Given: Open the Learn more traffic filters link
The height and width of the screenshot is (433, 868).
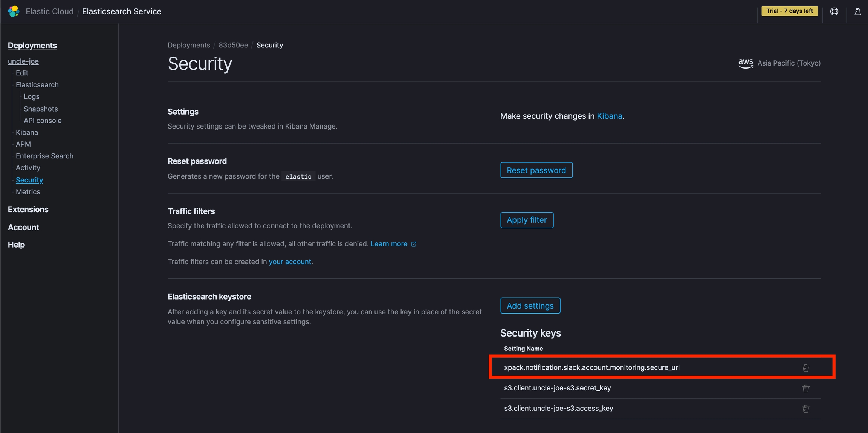Looking at the screenshot, I should [389, 244].
